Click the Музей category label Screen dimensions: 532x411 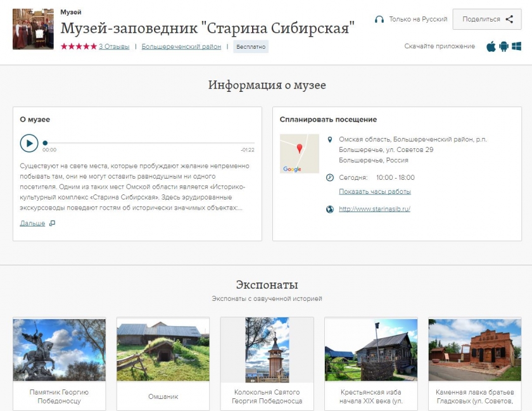71,12
